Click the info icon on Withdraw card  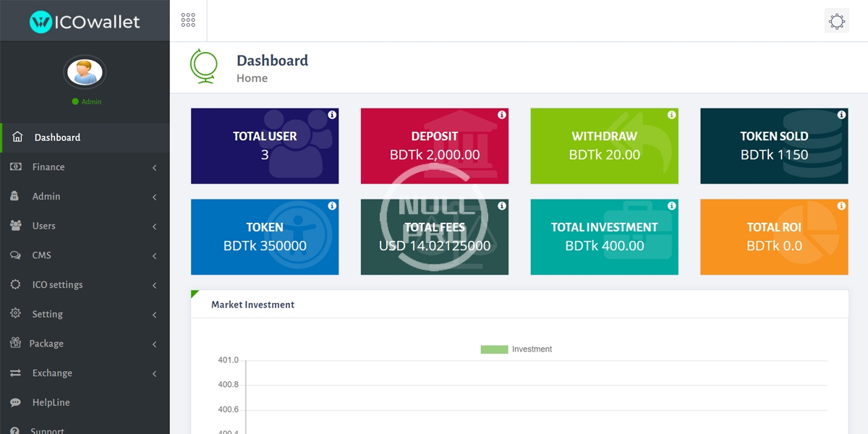tap(671, 115)
